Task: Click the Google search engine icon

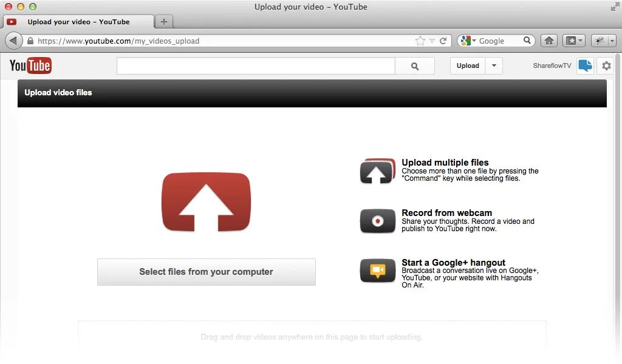Action: click(x=466, y=41)
